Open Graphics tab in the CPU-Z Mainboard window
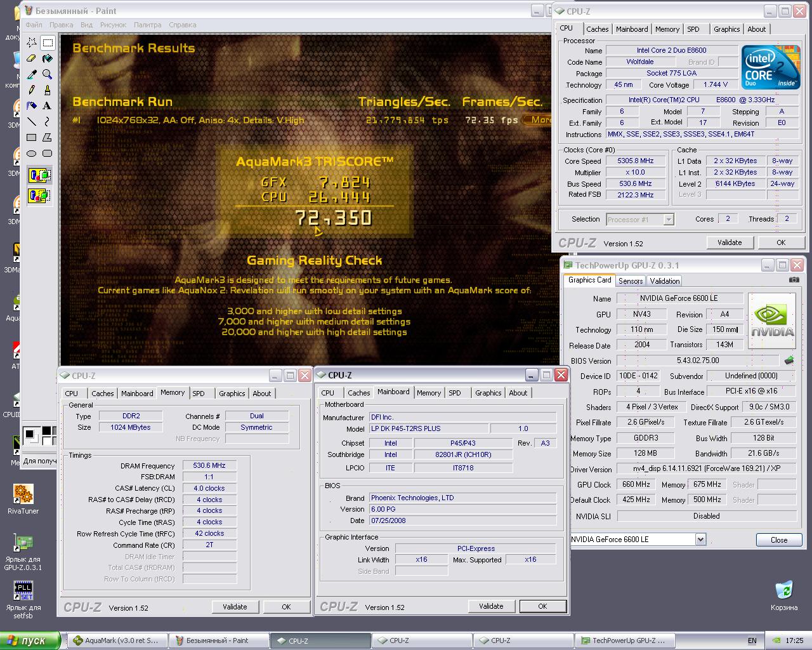 pyautogui.click(x=488, y=393)
